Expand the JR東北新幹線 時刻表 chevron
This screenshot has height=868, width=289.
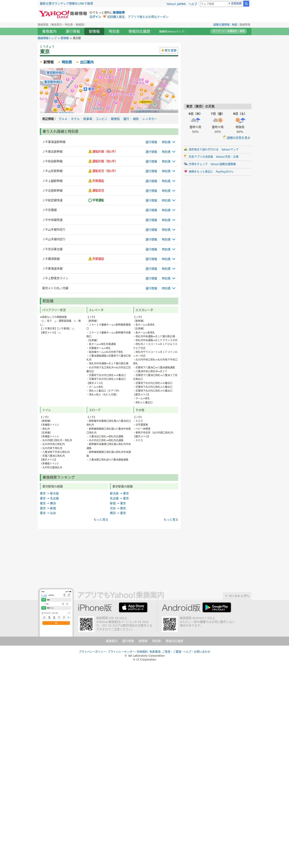pyautogui.click(x=174, y=152)
